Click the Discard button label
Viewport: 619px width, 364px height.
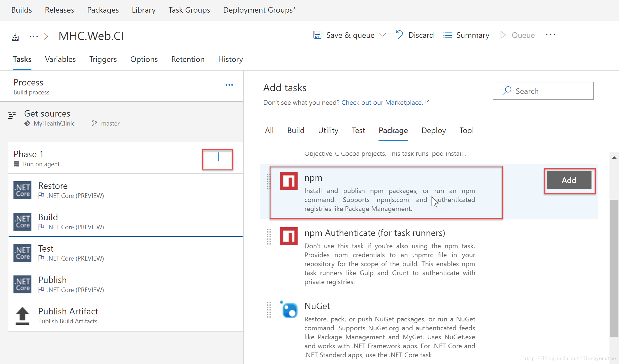[x=421, y=35]
